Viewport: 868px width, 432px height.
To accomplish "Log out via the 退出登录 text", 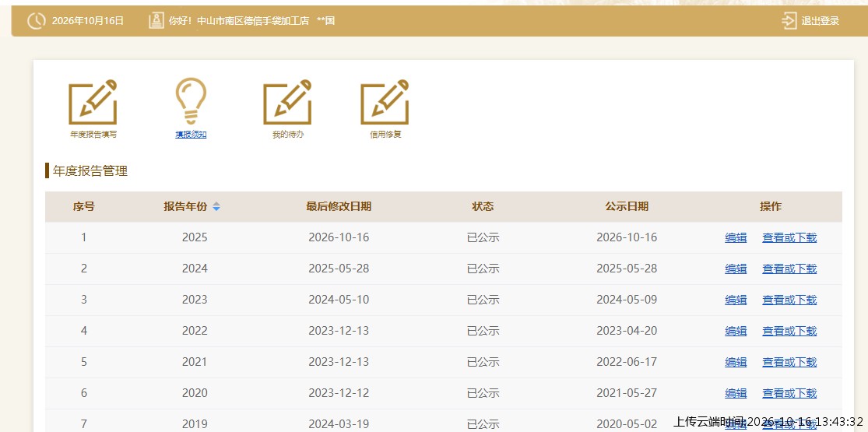I will 821,21.
